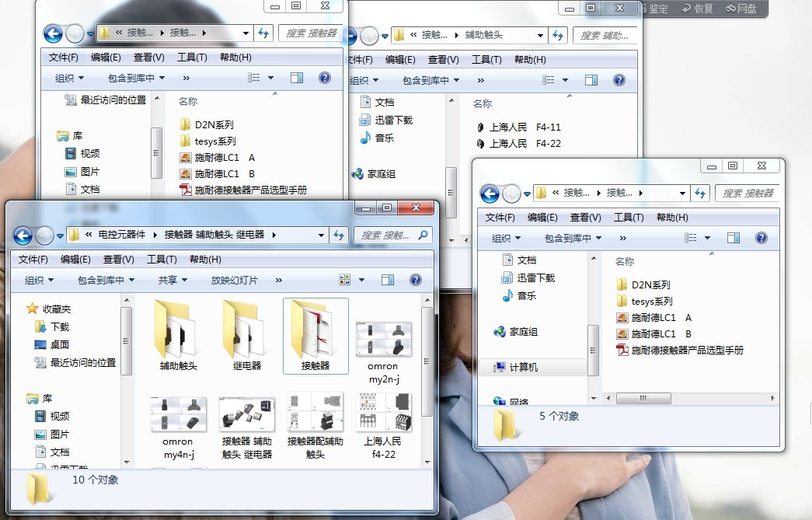Click search magnifier in front window
Viewport: 812px width, 520px height.
click(423, 236)
